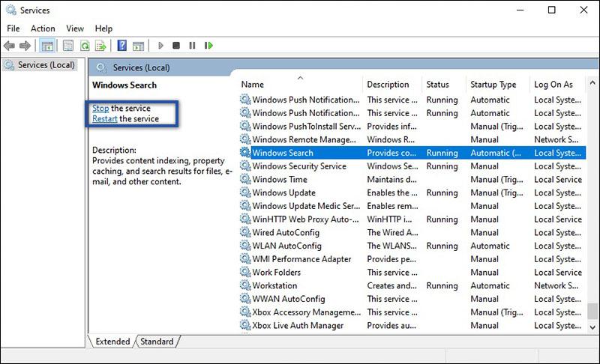Click 'Maintains d...' description of Windows Time
600x364 pixels.
pyautogui.click(x=391, y=180)
